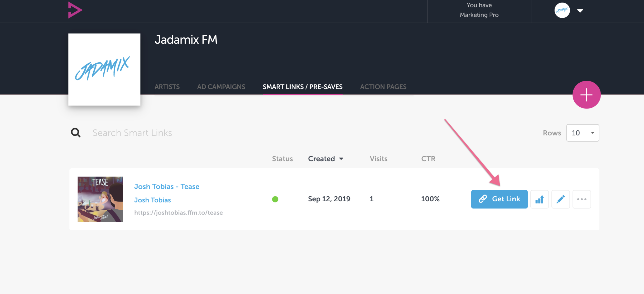
Task: Click the Jadamix profile image
Action: [x=104, y=69]
